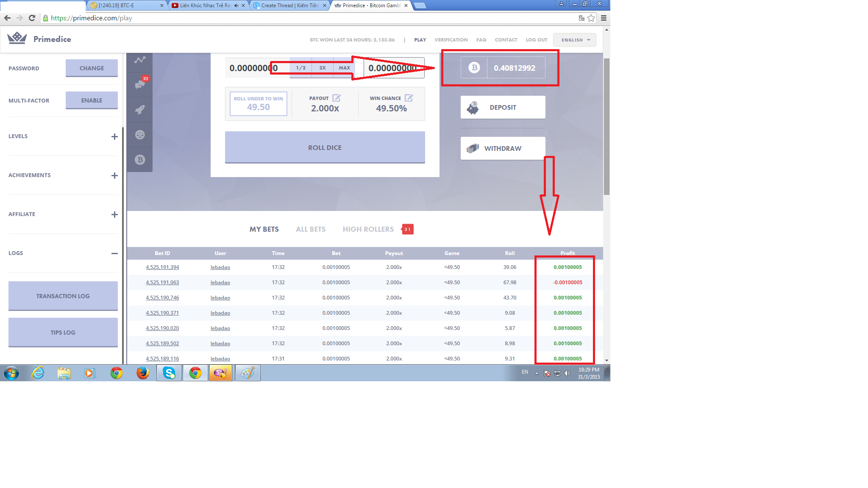Open bet ID 4,525,191,394 link
The height and width of the screenshot is (488, 868).
pos(162,267)
